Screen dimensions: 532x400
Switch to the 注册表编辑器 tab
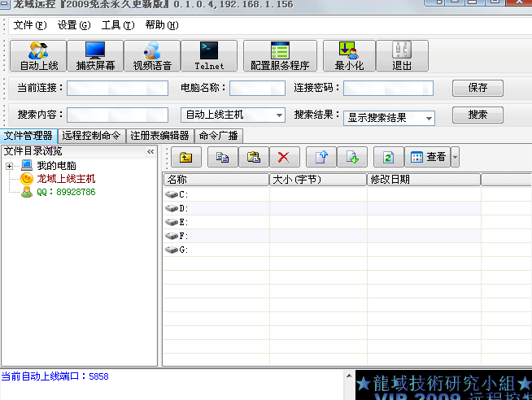point(159,136)
